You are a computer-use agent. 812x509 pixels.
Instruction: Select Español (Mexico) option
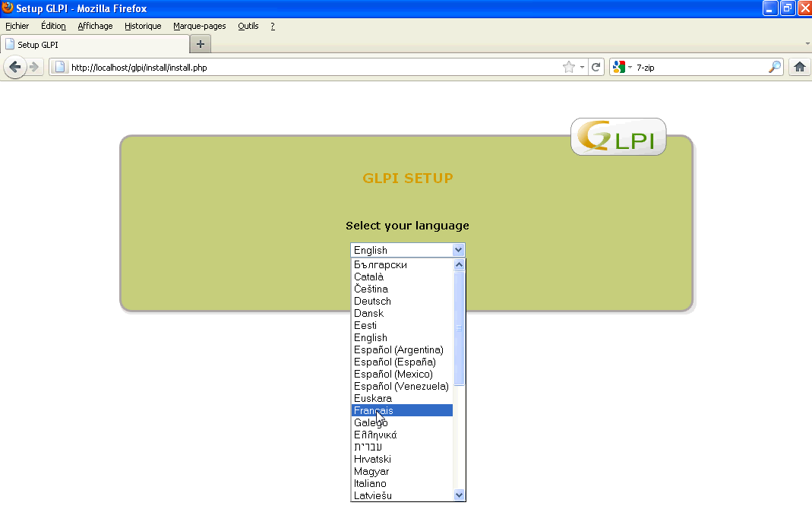coord(402,374)
